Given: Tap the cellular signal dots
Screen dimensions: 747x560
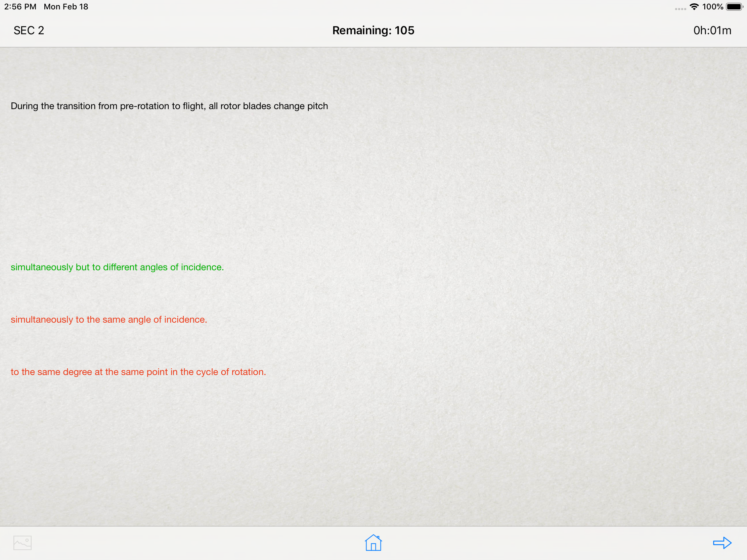Looking at the screenshot, I should (680, 9).
